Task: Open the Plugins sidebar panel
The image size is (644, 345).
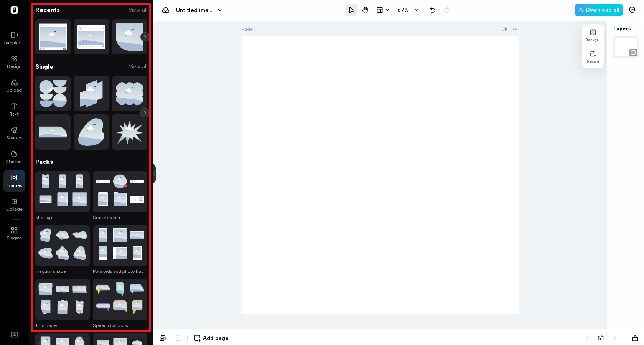Action: tap(14, 233)
